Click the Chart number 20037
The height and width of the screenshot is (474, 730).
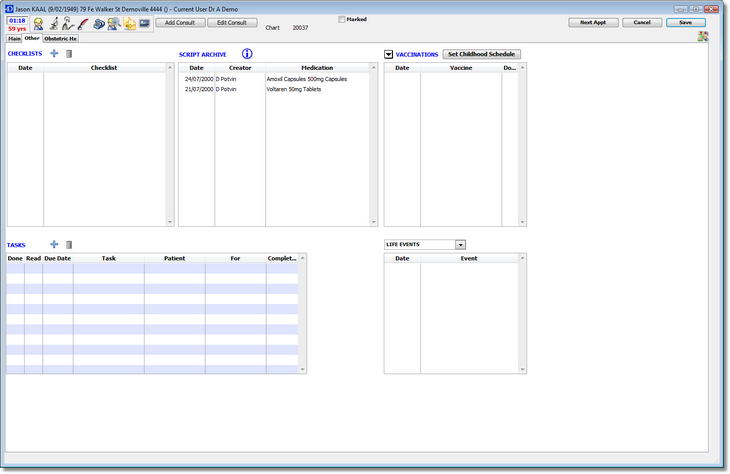[x=300, y=28]
